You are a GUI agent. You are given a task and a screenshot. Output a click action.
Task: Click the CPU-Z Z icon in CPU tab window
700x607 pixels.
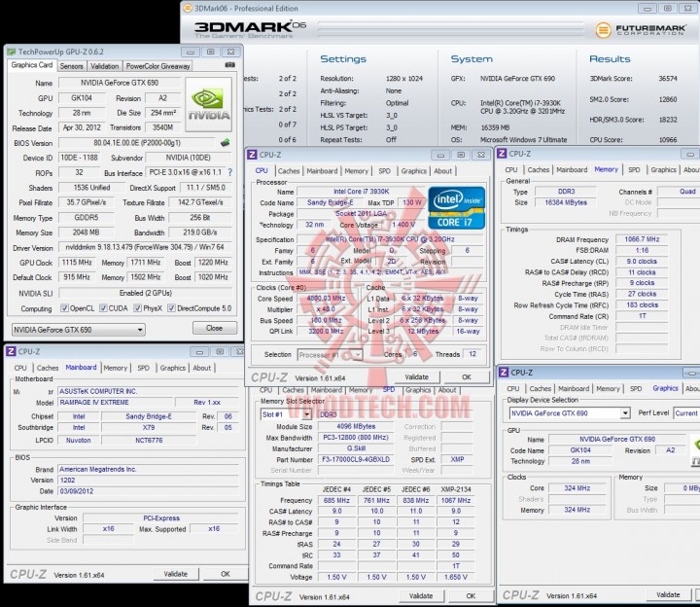pyautogui.click(x=252, y=155)
